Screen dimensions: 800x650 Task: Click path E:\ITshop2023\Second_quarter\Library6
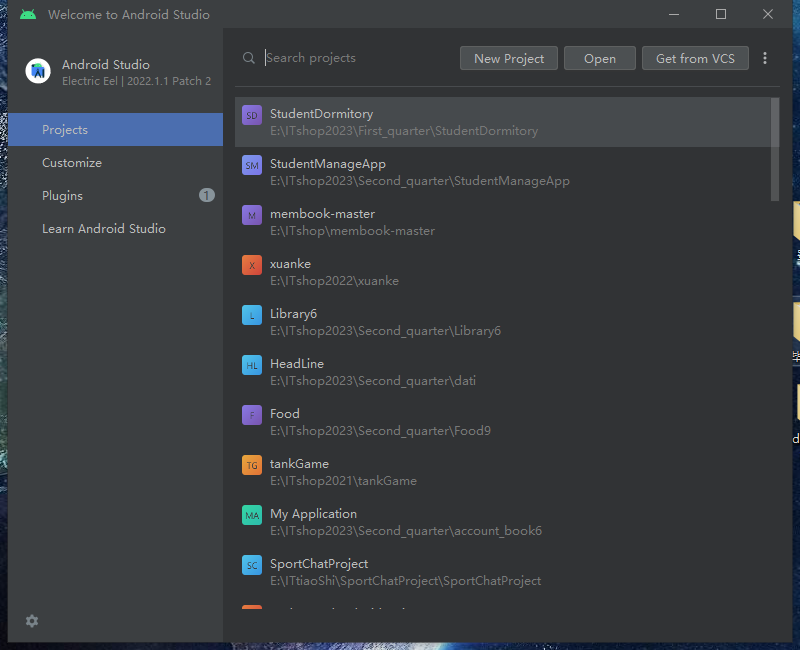[385, 331]
